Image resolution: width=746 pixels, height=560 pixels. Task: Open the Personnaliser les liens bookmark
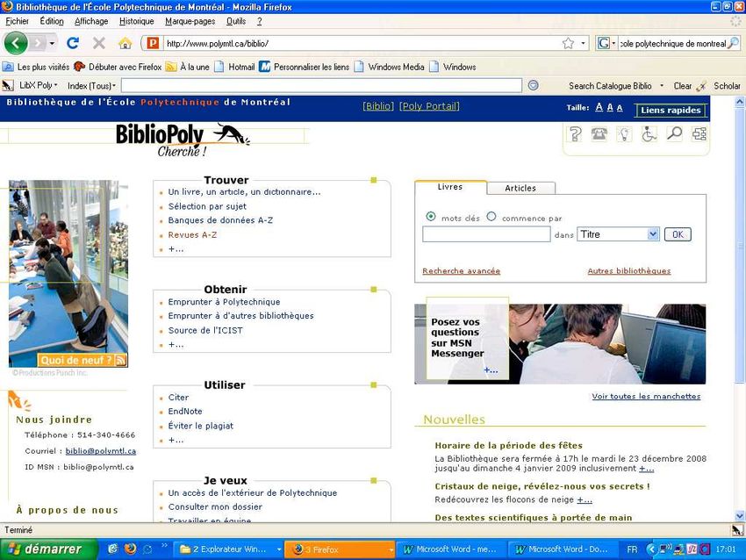click(x=304, y=67)
